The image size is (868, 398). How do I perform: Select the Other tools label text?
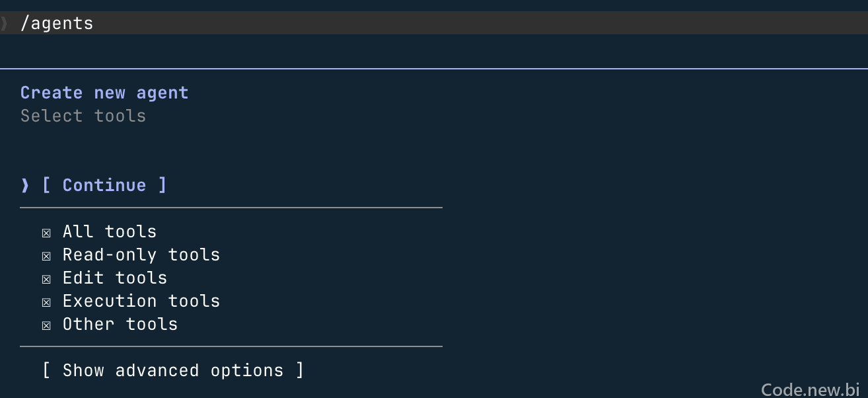[x=120, y=324]
